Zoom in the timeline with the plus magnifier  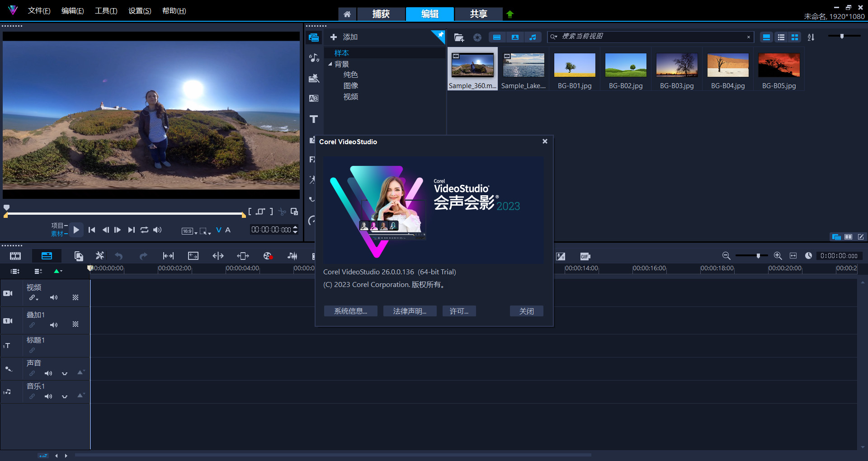coord(778,256)
